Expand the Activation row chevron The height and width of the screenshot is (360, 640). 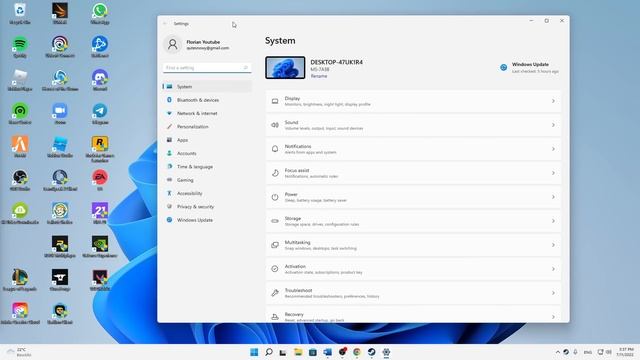(x=553, y=269)
